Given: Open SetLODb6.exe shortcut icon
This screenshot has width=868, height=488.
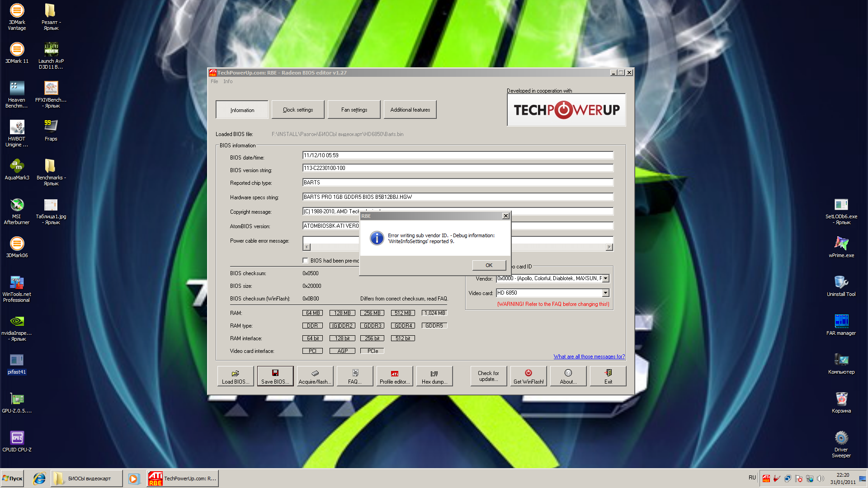Looking at the screenshot, I should (841, 211).
